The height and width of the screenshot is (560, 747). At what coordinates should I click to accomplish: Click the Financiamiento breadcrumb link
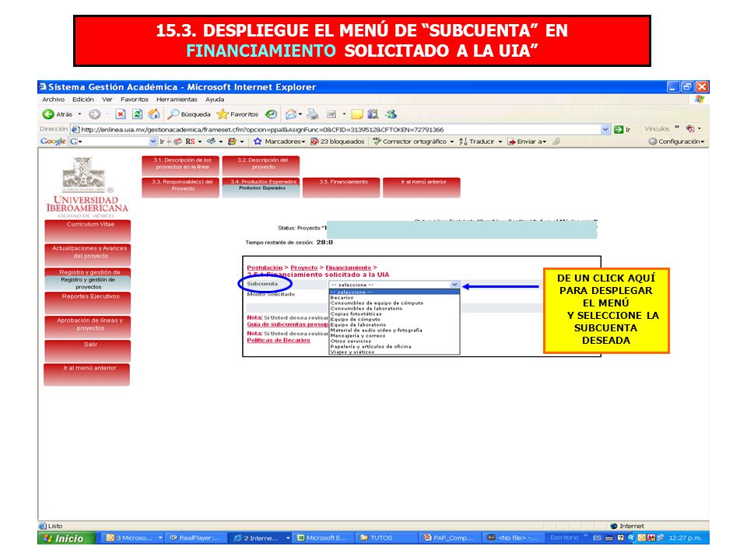[349, 268]
